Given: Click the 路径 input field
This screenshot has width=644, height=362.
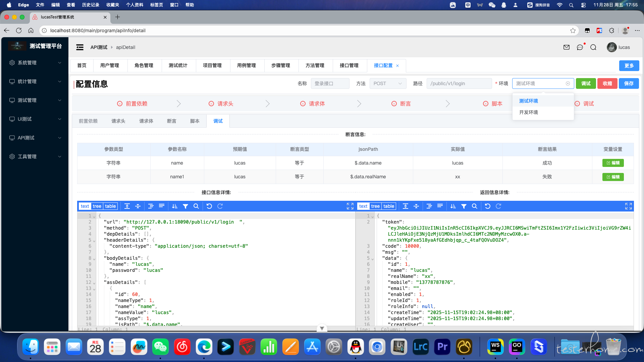Looking at the screenshot, I should coord(459,83).
